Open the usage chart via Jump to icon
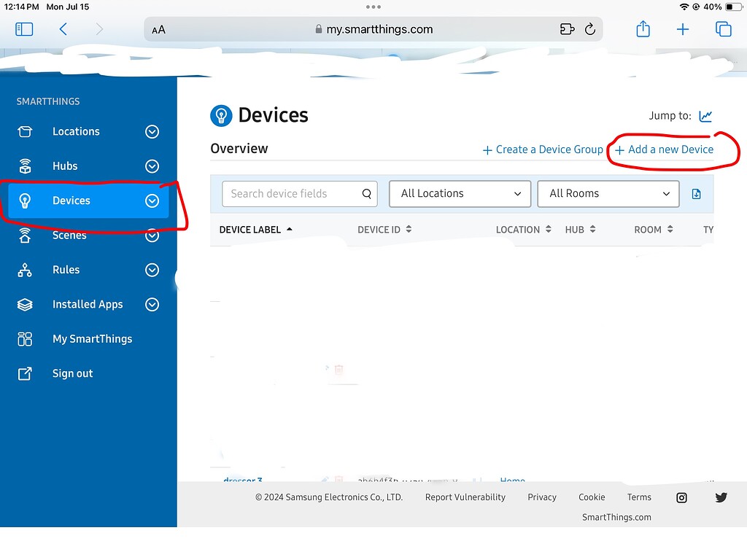 tap(705, 115)
